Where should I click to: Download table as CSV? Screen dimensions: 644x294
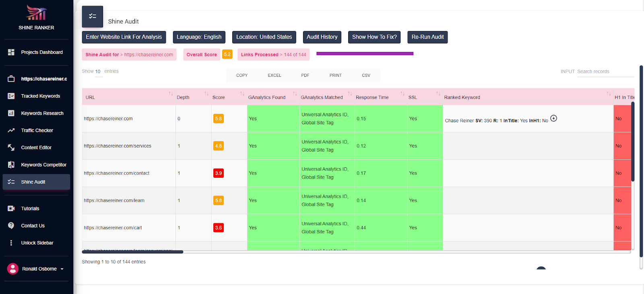366,75
